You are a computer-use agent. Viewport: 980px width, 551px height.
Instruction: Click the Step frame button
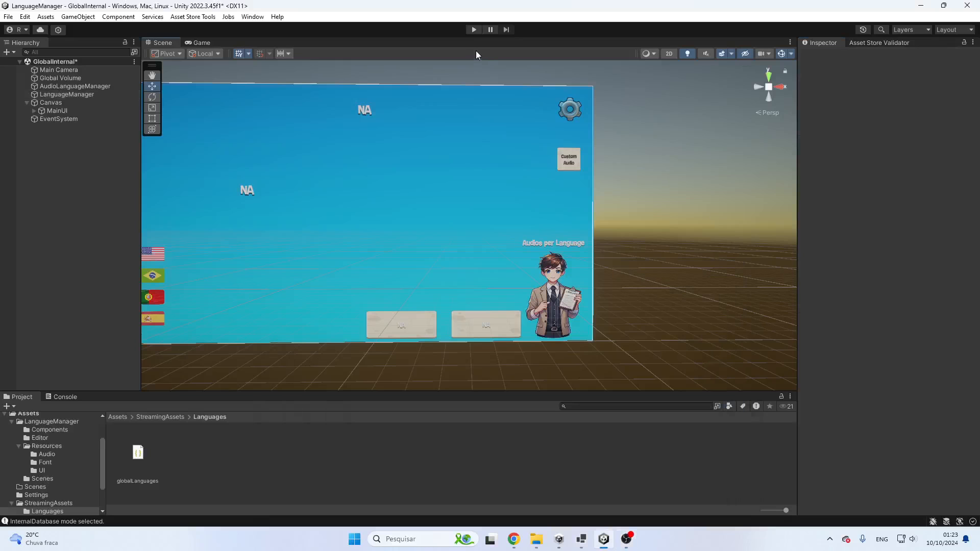[x=506, y=30]
